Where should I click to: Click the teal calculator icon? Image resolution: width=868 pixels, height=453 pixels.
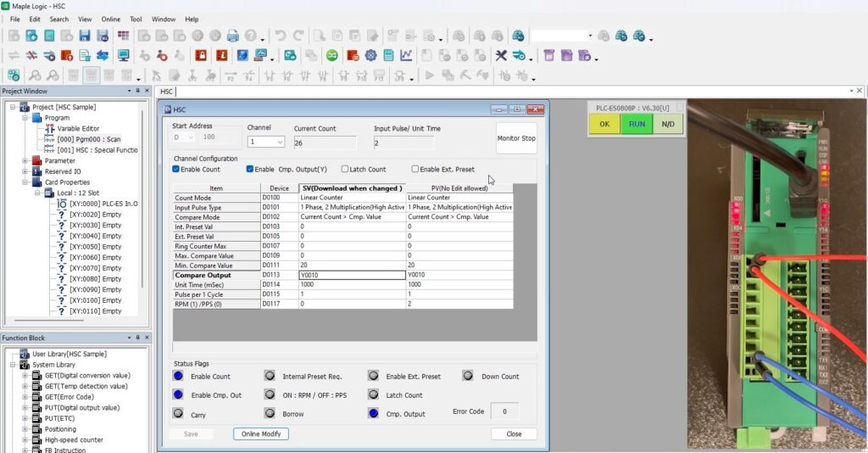(388, 56)
